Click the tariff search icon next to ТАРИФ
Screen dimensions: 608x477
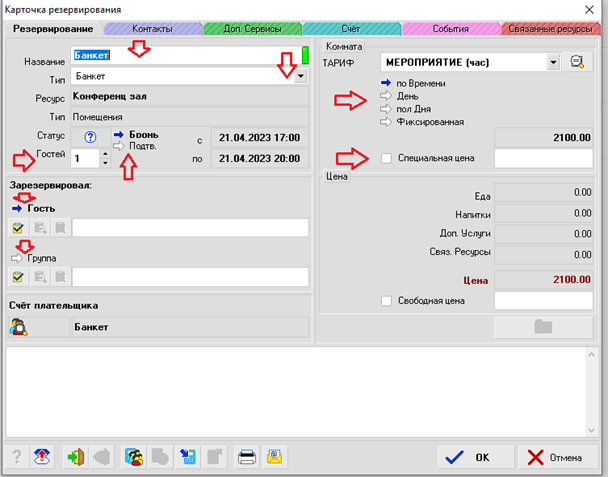pyautogui.click(x=577, y=62)
